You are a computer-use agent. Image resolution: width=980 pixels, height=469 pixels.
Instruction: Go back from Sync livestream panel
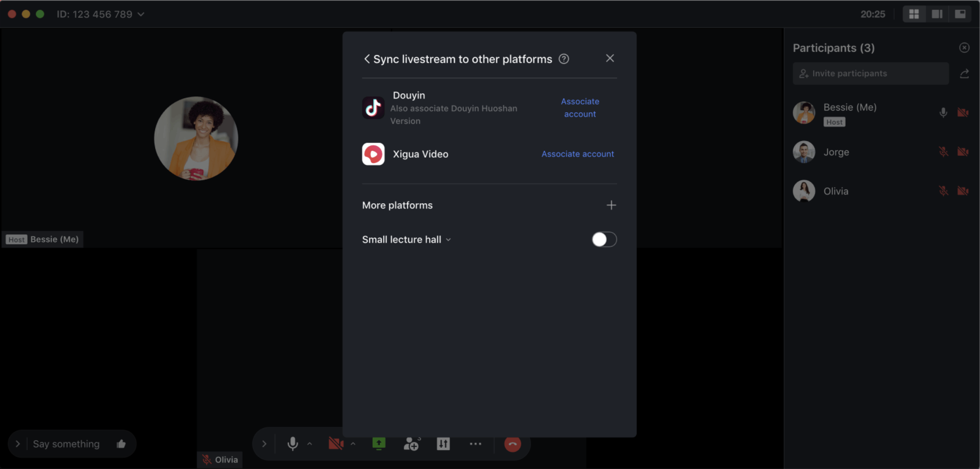[x=367, y=59]
